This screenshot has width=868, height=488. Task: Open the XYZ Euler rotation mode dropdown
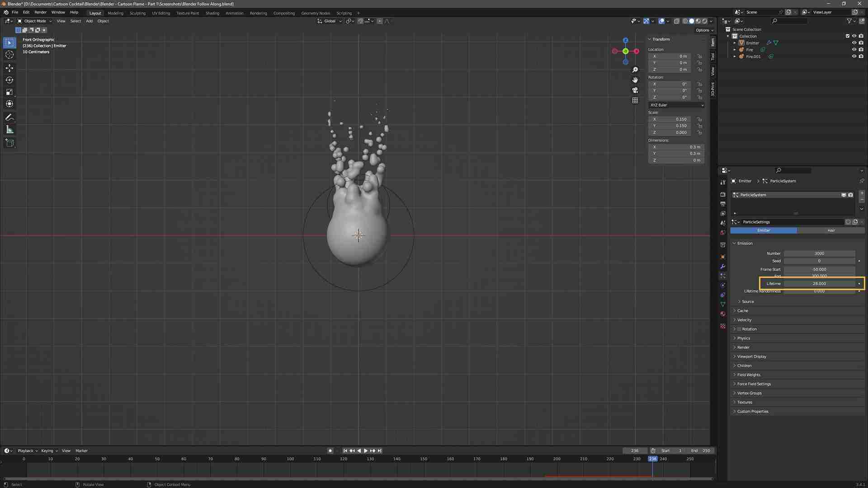[676, 105]
